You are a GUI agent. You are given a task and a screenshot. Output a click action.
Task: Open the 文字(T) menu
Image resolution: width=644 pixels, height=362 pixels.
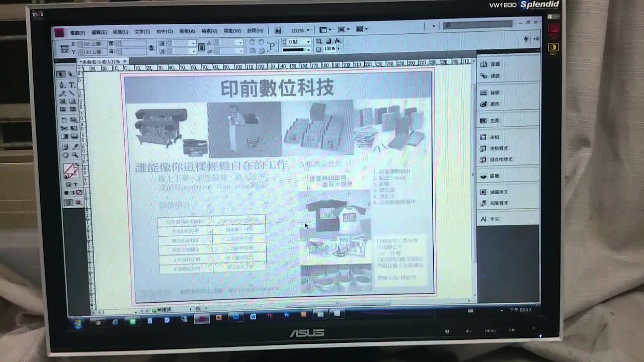[x=142, y=31]
